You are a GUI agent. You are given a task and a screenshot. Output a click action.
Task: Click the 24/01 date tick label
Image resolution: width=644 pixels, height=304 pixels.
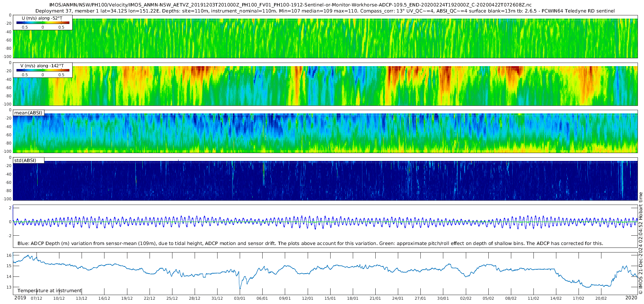[x=397, y=298]
